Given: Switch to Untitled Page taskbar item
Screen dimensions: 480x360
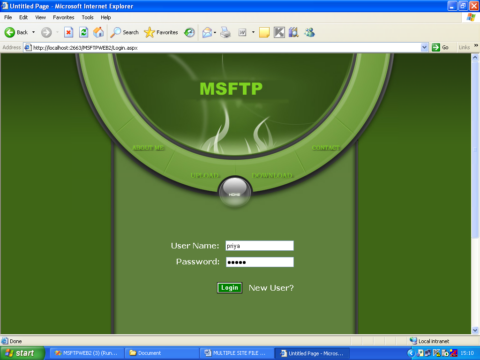Looking at the screenshot, I should 312,353.
